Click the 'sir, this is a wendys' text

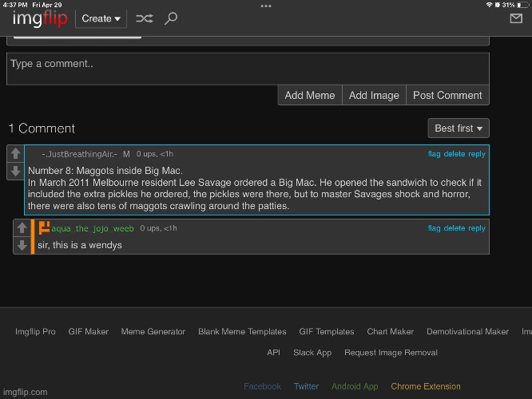[x=80, y=245]
